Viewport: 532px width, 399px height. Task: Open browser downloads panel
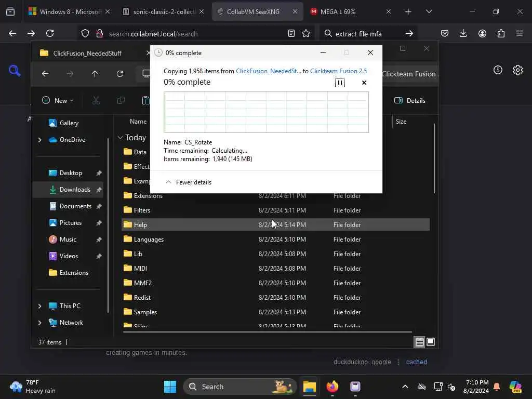click(463, 33)
